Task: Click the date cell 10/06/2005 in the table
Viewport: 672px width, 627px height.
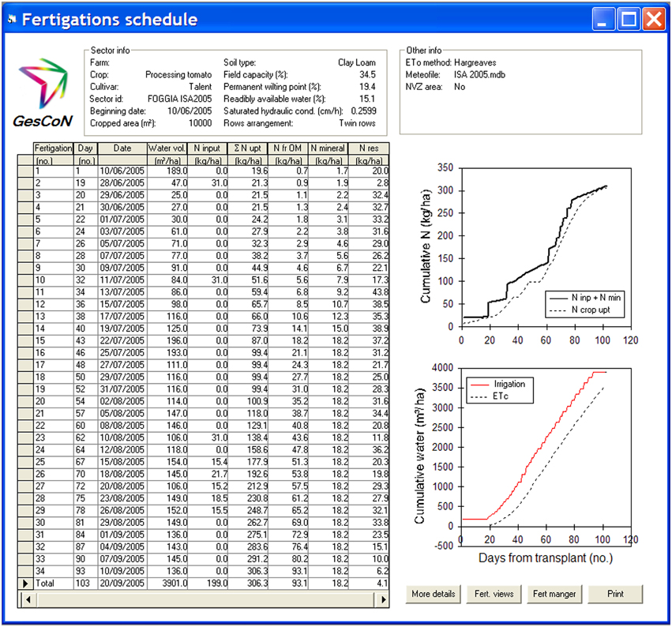Action: click(x=122, y=171)
